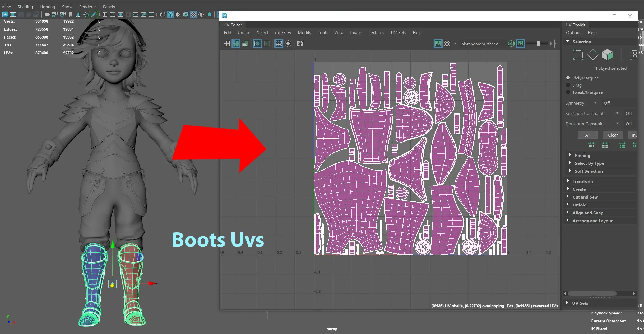Select Tweak/Marquee radio option
The width and height of the screenshot is (644, 334).
click(x=568, y=92)
